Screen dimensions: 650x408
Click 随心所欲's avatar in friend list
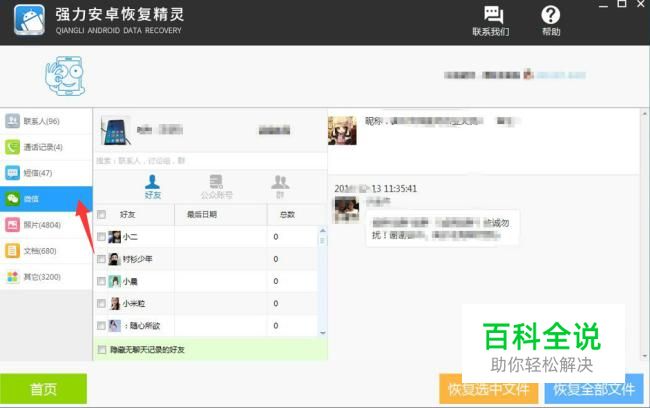pyautogui.click(x=114, y=326)
